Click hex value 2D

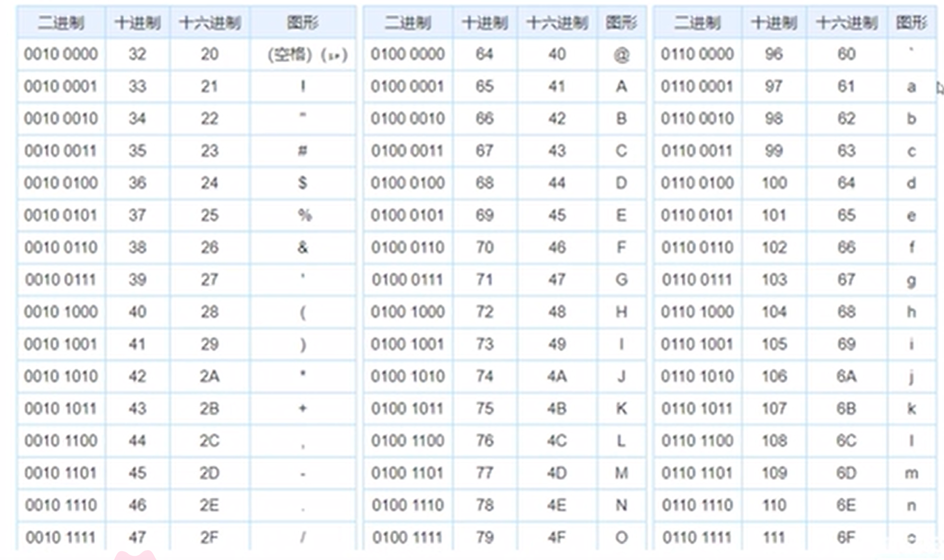point(209,473)
